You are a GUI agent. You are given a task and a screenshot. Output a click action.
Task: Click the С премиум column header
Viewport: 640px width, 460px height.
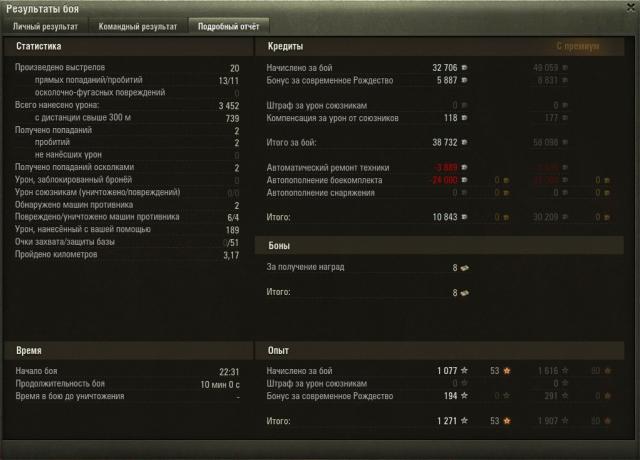tap(578, 46)
